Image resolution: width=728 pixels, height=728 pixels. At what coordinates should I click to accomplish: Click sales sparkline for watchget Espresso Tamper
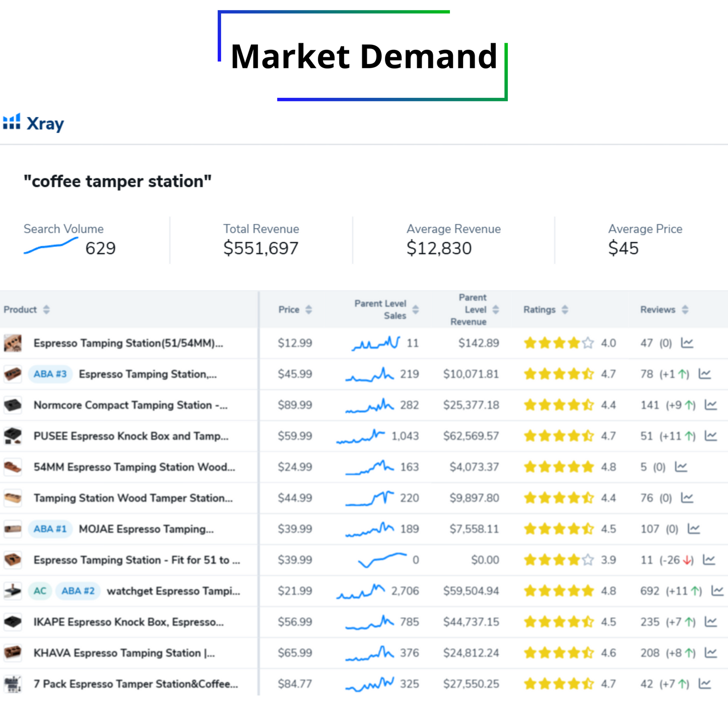[361, 591]
